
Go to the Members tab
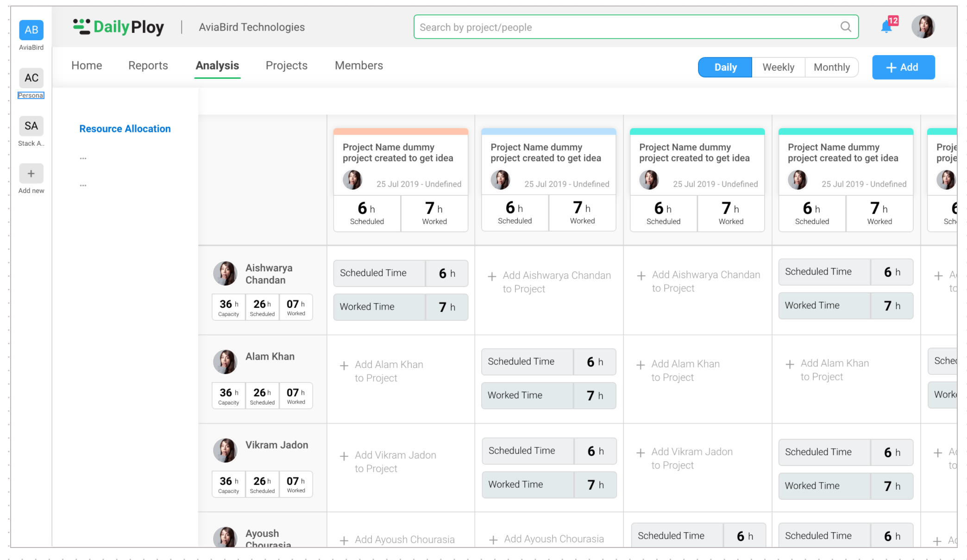coord(358,65)
